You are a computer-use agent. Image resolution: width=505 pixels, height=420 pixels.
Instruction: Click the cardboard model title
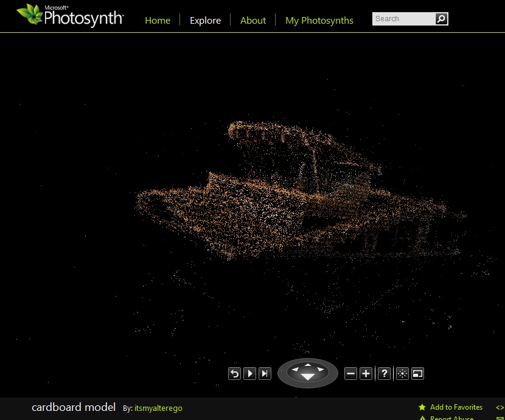(74, 407)
